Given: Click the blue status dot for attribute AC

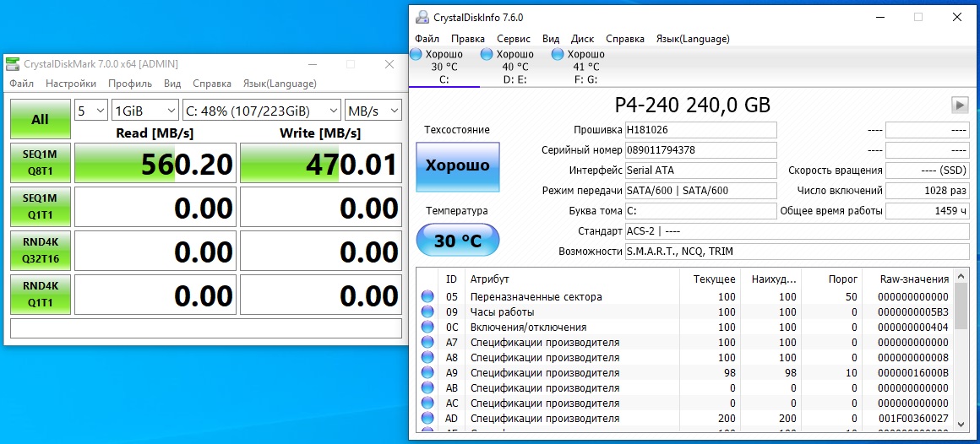Looking at the screenshot, I should point(427,403).
